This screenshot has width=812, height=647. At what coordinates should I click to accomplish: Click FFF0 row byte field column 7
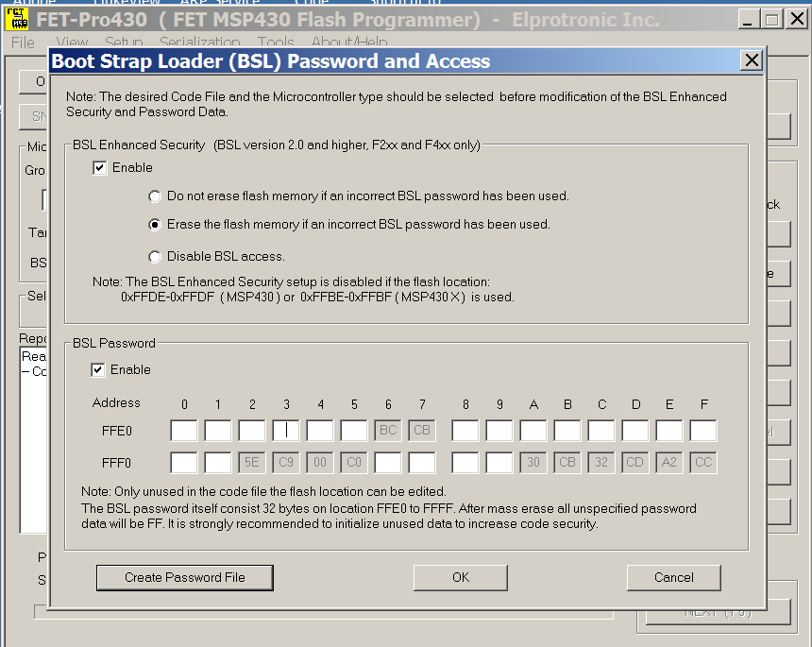(x=422, y=463)
